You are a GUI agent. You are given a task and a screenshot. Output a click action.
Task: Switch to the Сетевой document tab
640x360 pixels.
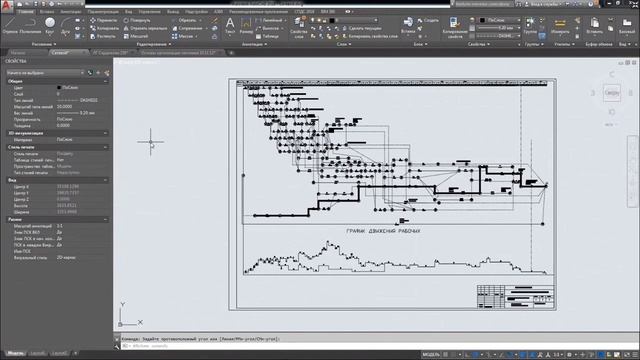(60, 53)
